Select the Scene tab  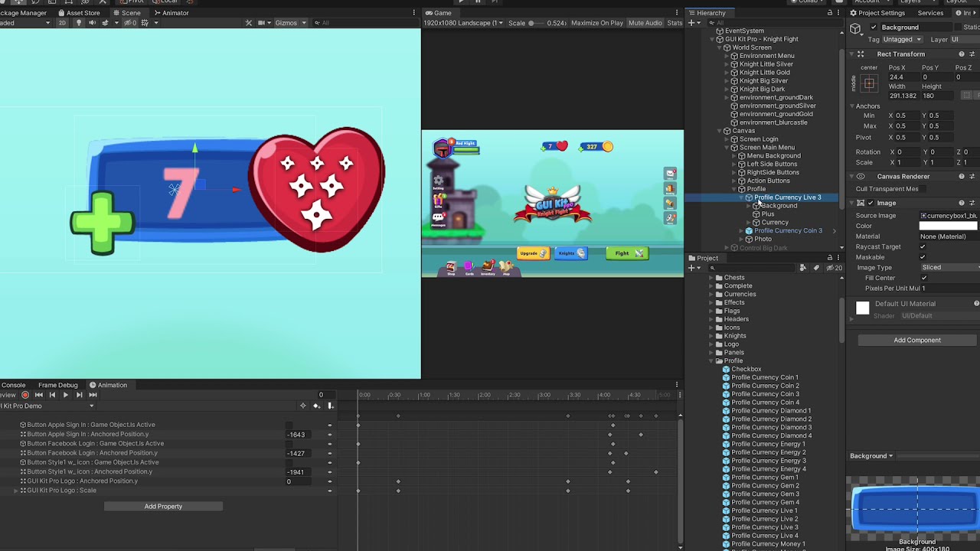point(127,13)
